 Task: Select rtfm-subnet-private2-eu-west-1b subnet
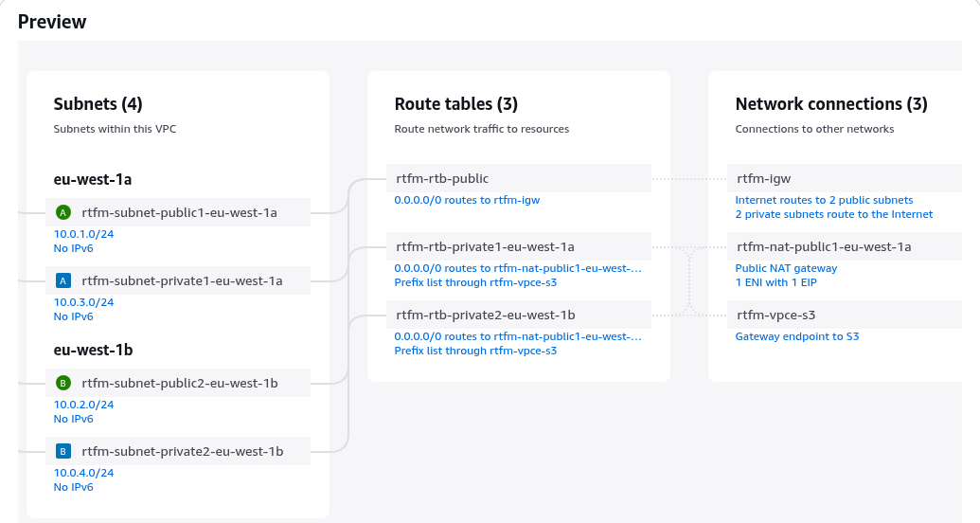pyautogui.click(x=182, y=451)
